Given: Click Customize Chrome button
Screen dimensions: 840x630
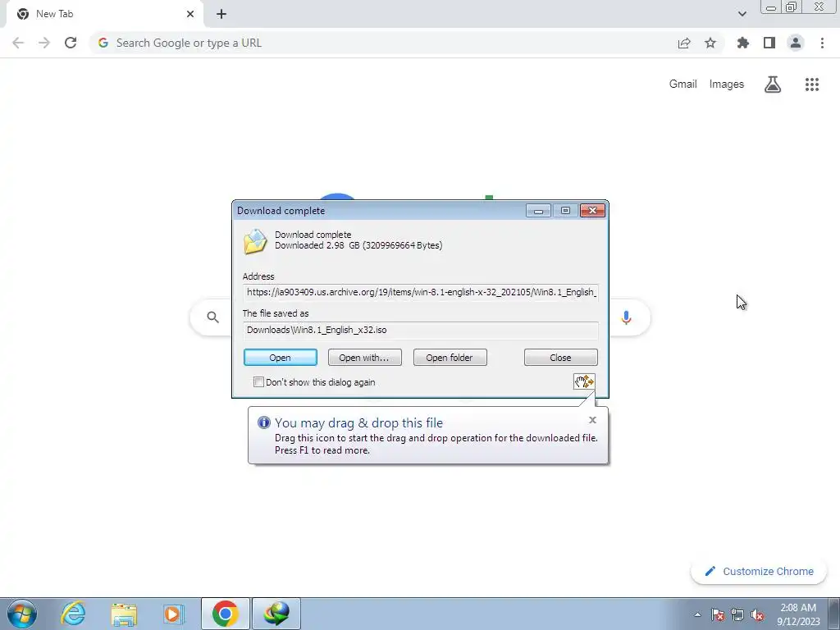Looking at the screenshot, I should [x=759, y=571].
